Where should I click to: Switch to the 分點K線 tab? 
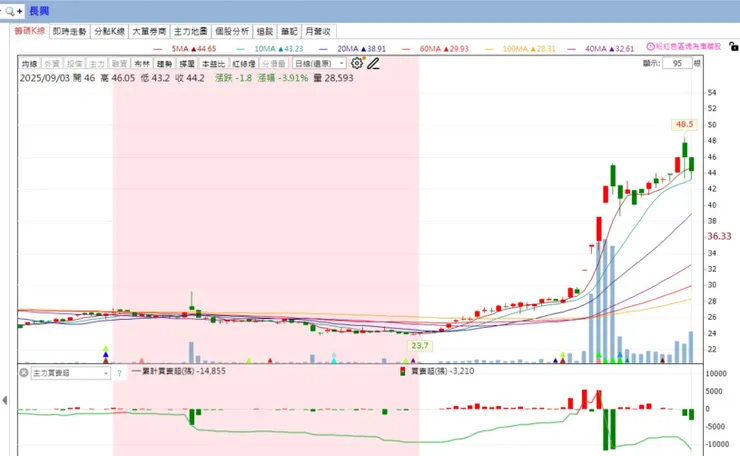click(109, 31)
